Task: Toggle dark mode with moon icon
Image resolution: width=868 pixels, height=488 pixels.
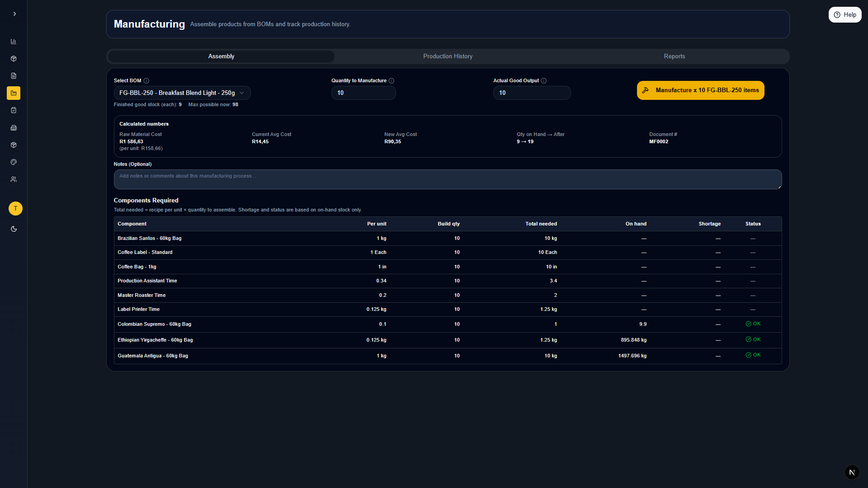Action: (x=14, y=229)
